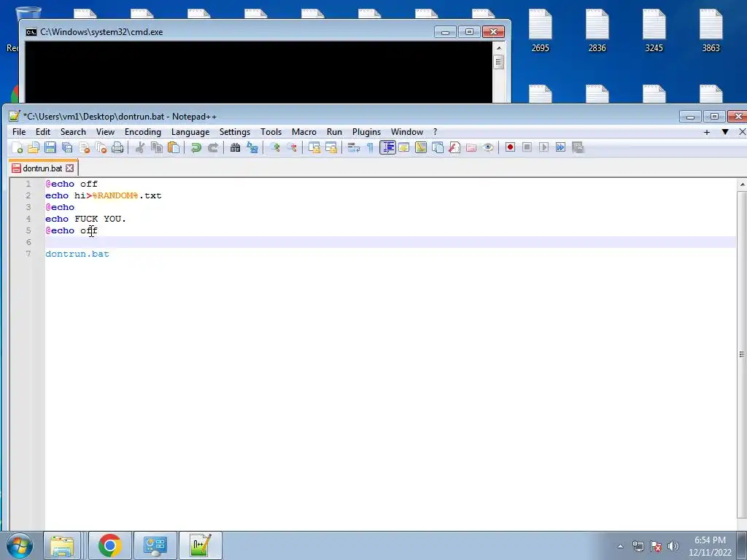Close the dontrun.bat tab with its X
Screen dimensions: 747x560
pos(69,168)
